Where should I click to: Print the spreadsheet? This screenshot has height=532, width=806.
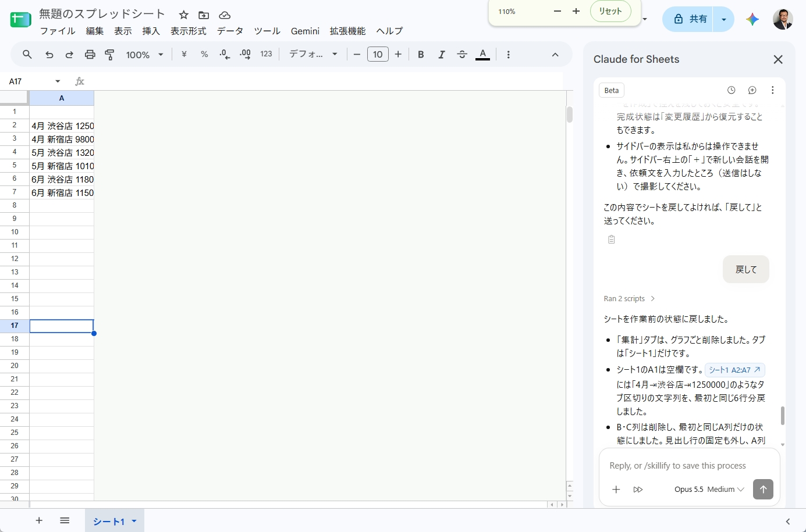(x=90, y=55)
